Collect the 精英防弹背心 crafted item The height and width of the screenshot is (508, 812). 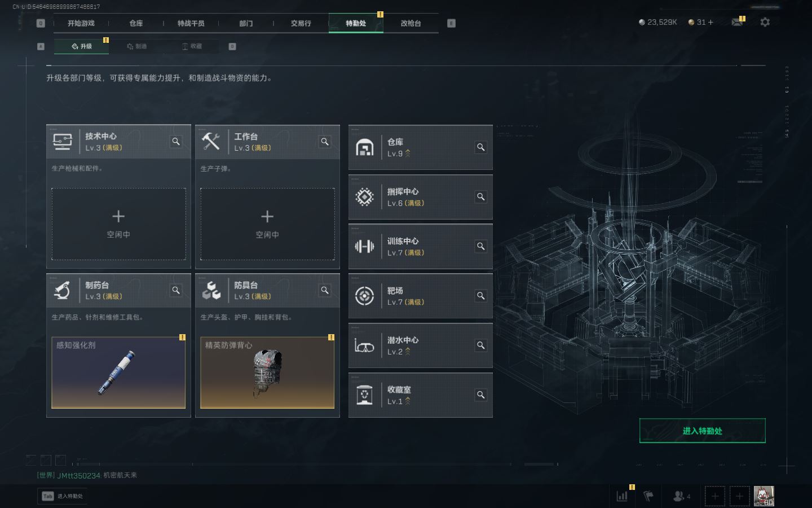click(x=267, y=373)
